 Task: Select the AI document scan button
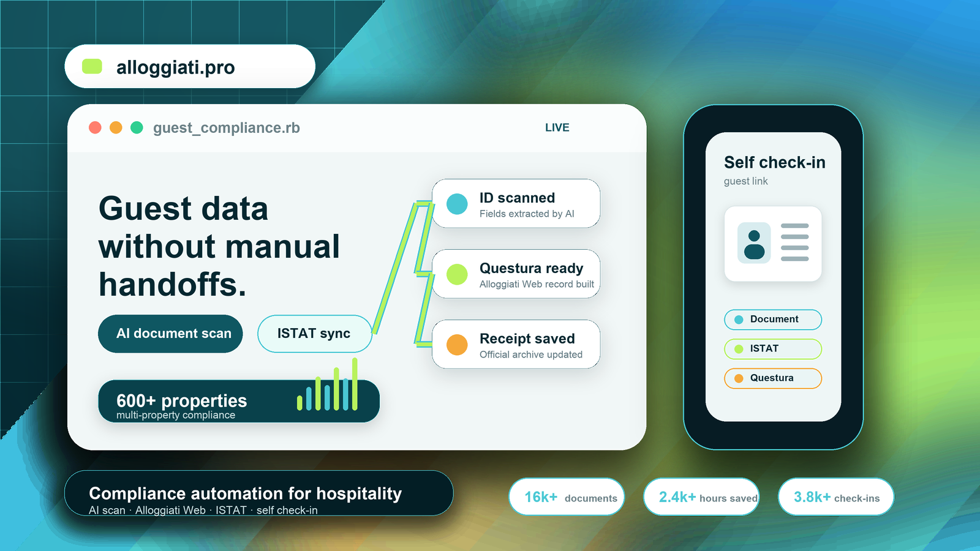(170, 334)
